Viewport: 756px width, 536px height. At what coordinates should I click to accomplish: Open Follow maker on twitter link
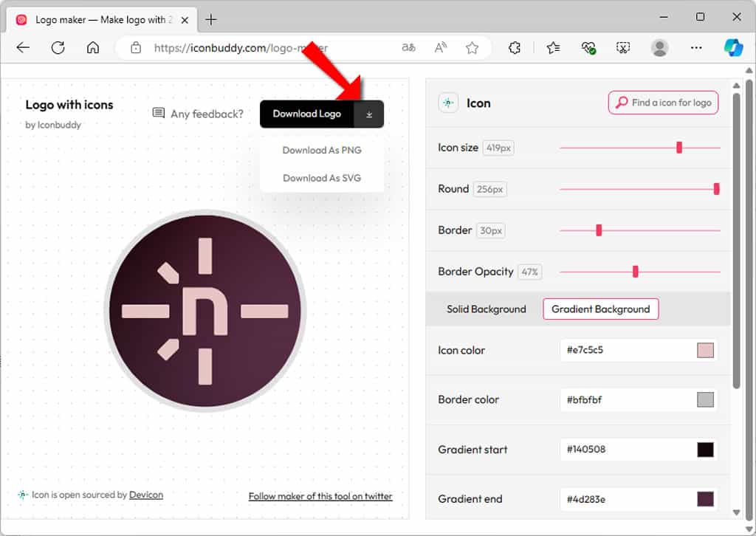point(320,496)
